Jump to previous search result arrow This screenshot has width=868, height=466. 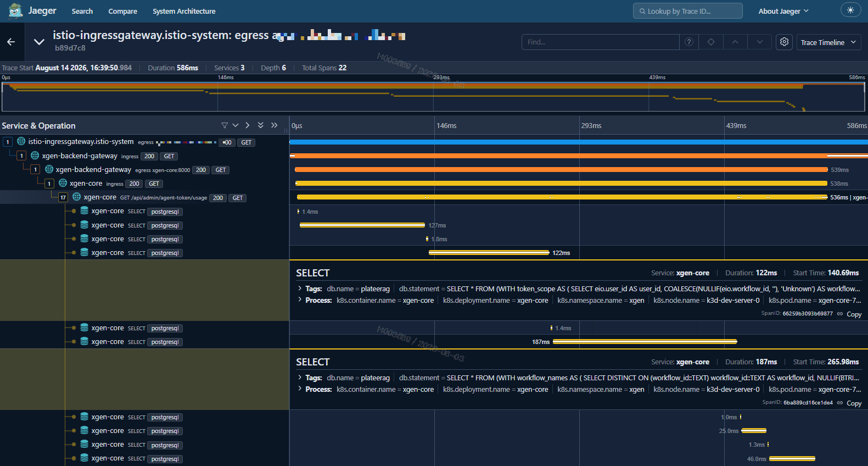(735, 42)
